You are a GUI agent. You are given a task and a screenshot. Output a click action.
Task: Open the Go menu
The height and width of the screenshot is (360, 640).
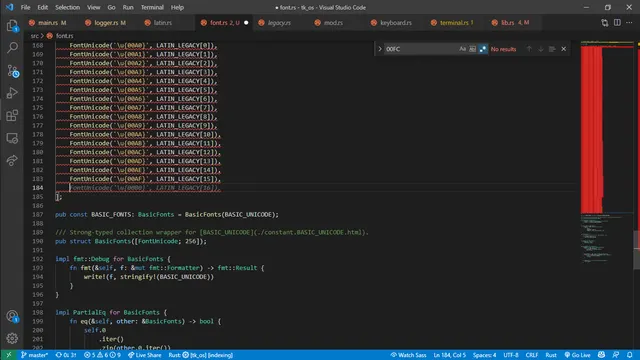click(111, 7)
